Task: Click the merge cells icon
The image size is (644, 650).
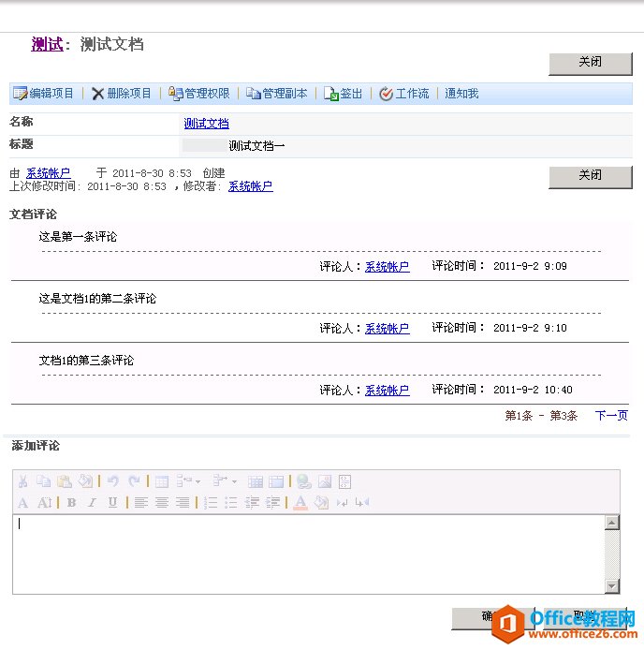Action: coord(276,481)
